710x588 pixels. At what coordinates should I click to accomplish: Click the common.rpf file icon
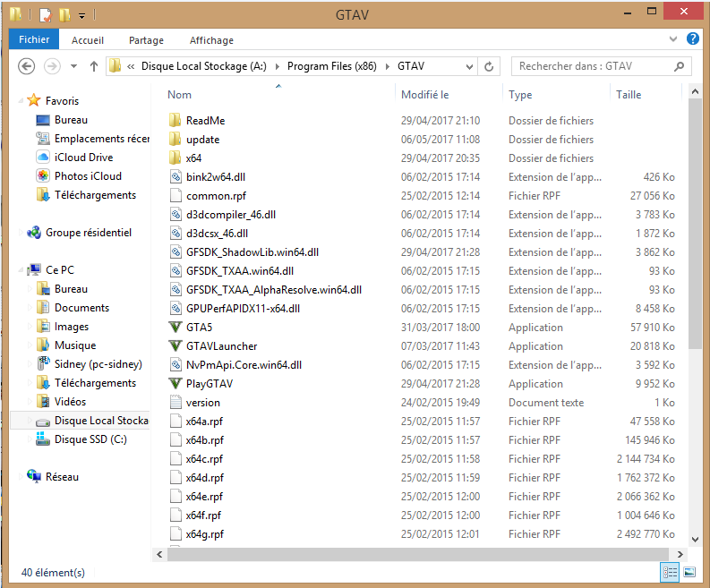175,195
